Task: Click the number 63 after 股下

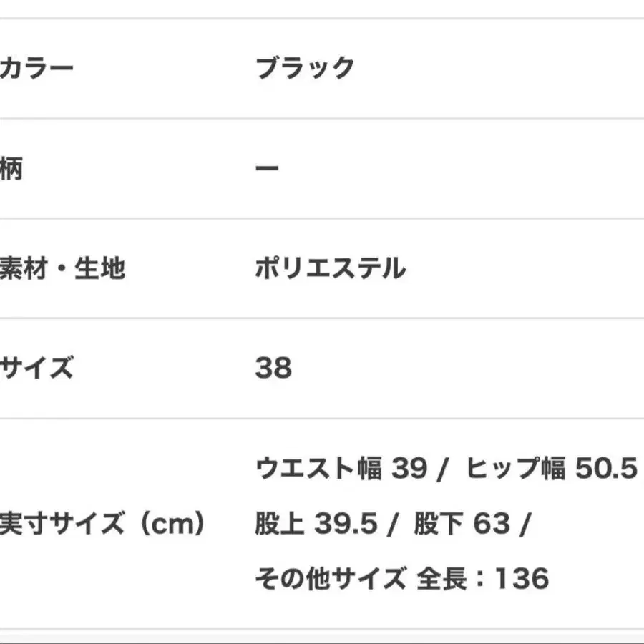Action: (x=492, y=524)
